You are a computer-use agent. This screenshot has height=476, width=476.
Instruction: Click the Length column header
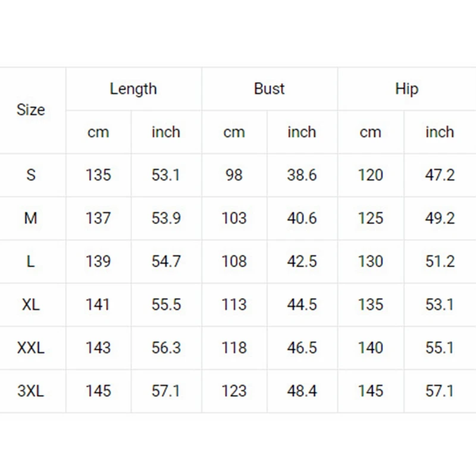coord(133,89)
